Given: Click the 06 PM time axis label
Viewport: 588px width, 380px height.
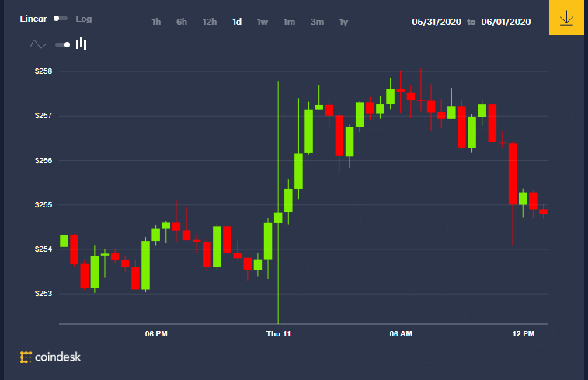Looking at the screenshot, I should coord(156,334).
